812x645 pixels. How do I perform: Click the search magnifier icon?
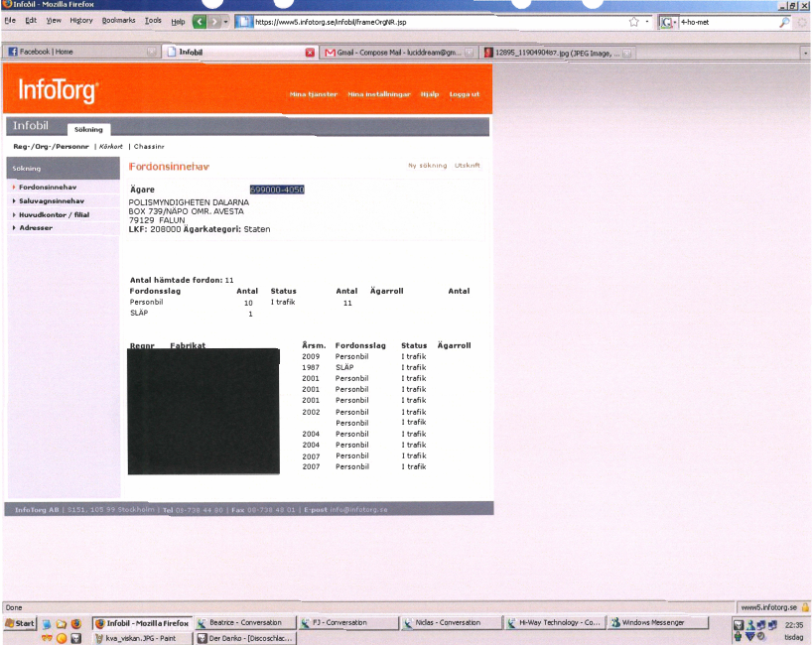(x=784, y=22)
